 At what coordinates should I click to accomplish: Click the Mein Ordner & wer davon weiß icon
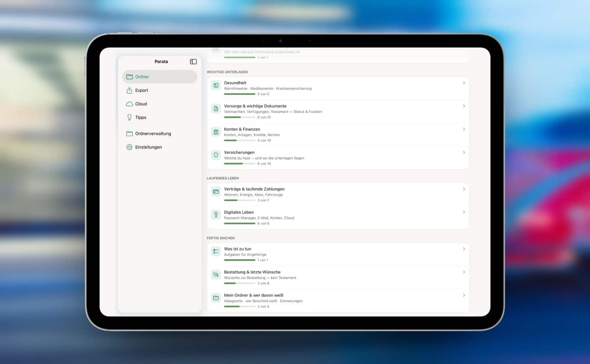(216, 298)
